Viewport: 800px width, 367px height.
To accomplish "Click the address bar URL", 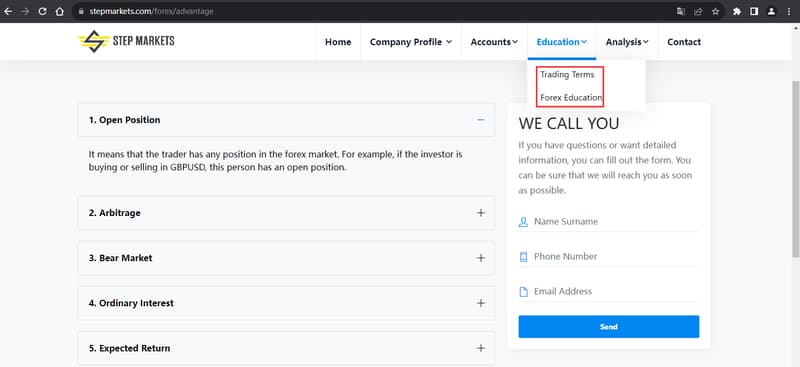I will 152,11.
